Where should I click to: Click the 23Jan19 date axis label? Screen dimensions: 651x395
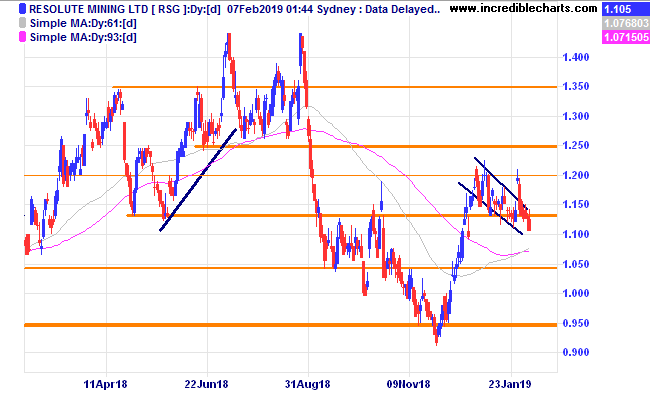510,384
